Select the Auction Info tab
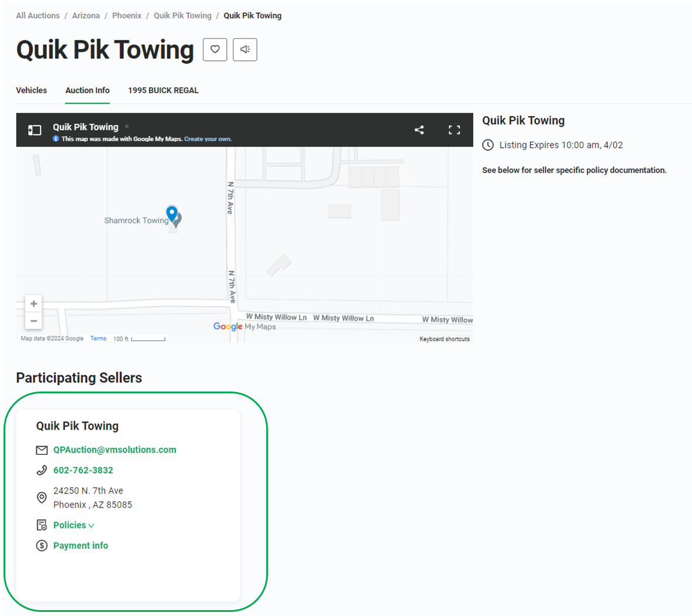 (87, 90)
